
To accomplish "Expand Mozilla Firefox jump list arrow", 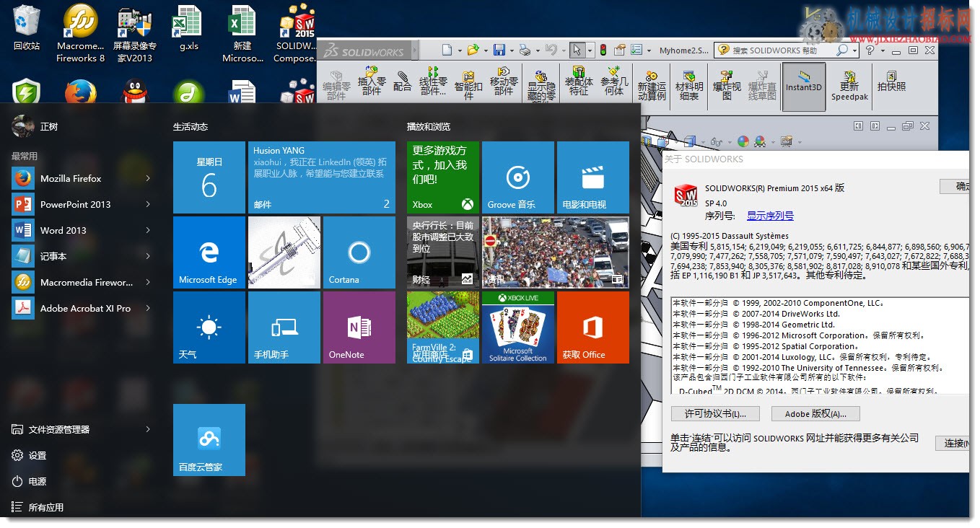I will coord(148,178).
